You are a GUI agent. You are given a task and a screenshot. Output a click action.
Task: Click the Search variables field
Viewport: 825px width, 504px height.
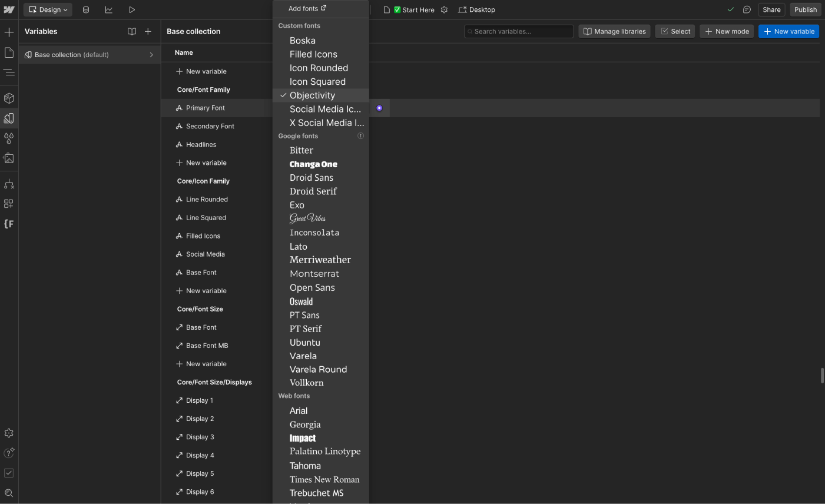pyautogui.click(x=518, y=31)
